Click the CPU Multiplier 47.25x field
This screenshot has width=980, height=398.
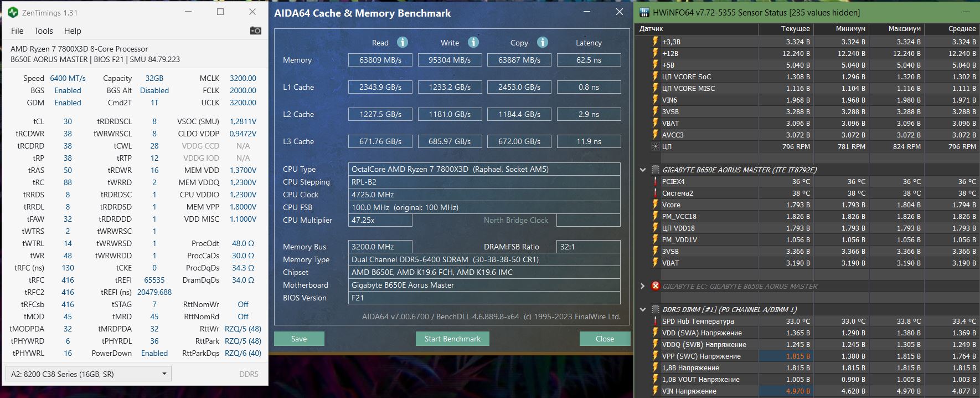(380, 220)
